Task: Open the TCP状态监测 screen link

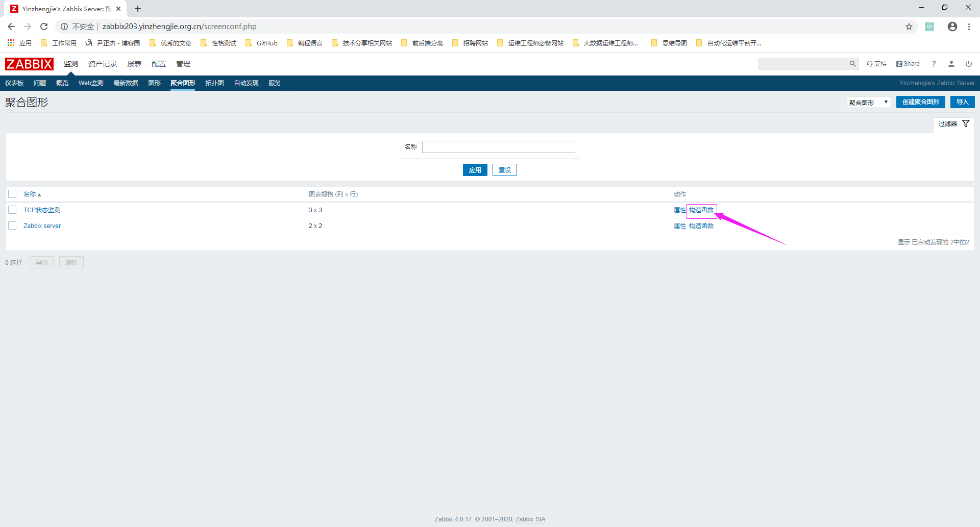Action: coord(42,210)
